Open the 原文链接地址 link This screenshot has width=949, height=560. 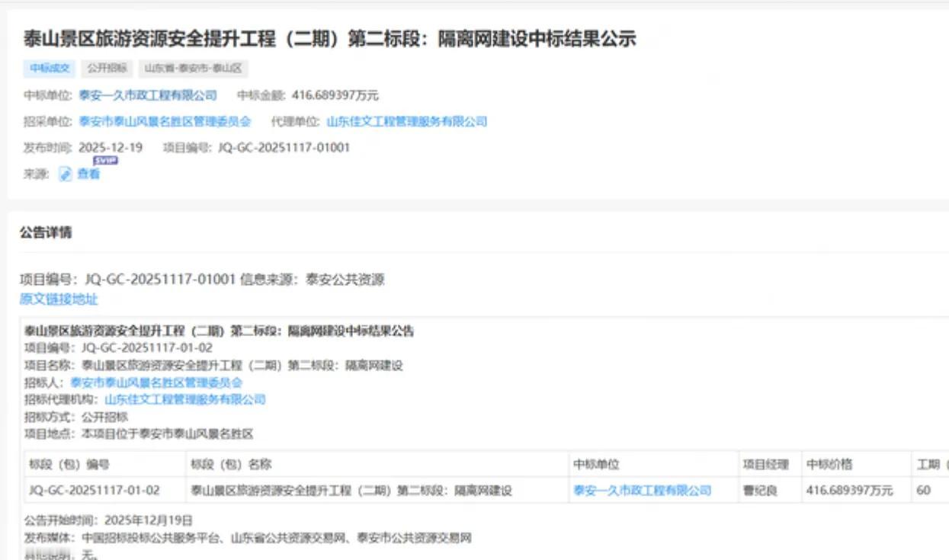(x=59, y=299)
